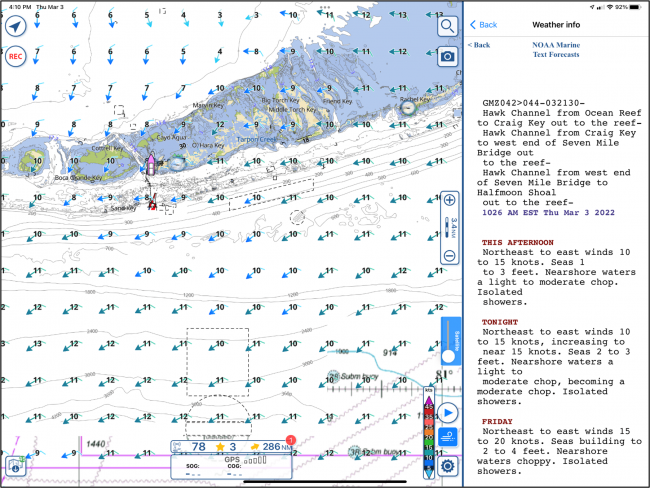
Task: Tap the 3.4 NM scale indicator
Action: (x=448, y=228)
